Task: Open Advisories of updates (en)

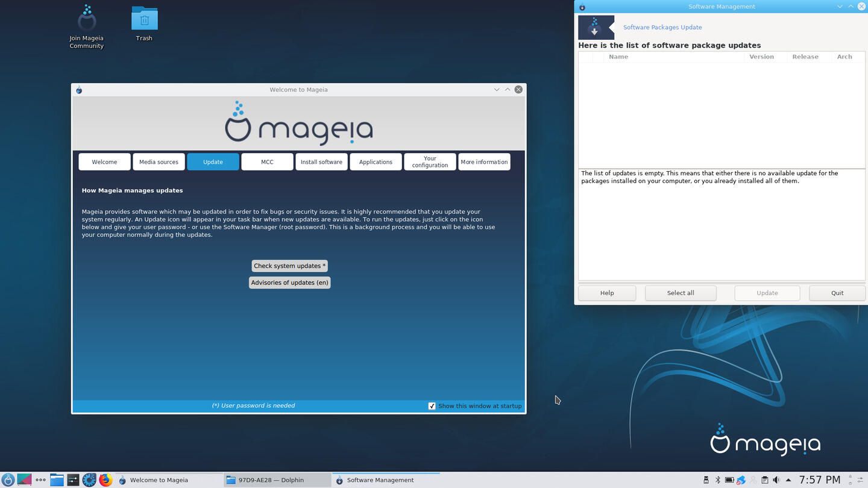Action: 289,283
